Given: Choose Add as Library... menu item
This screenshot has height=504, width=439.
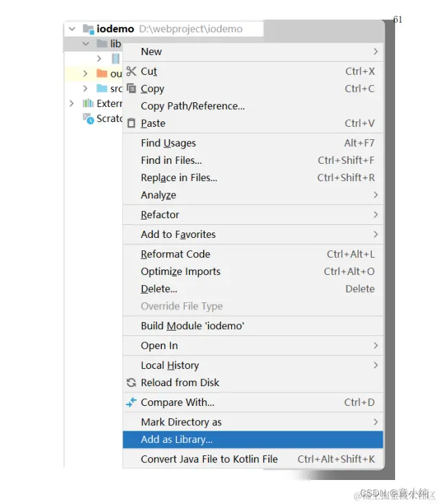Looking at the screenshot, I should 253,440.
